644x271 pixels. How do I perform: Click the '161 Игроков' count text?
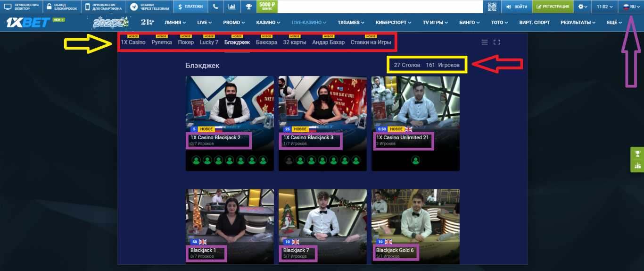pos(442,65)
